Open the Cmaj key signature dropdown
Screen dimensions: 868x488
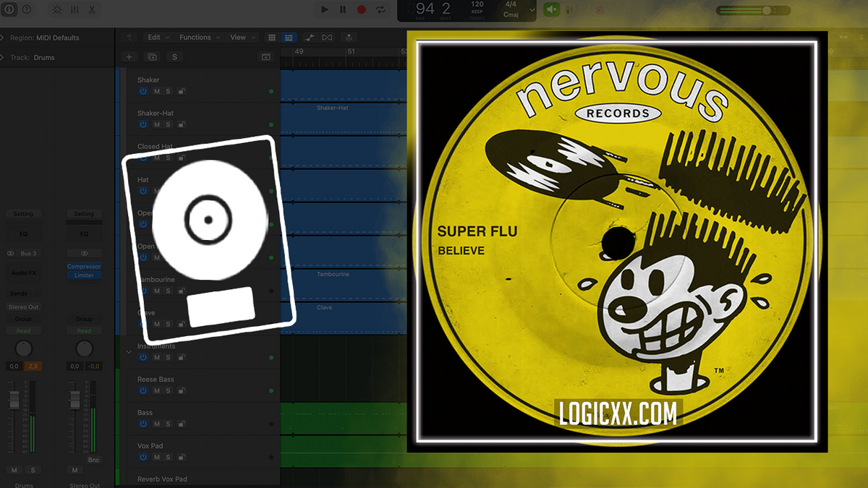pyautogui.click(x=532, y=10)
